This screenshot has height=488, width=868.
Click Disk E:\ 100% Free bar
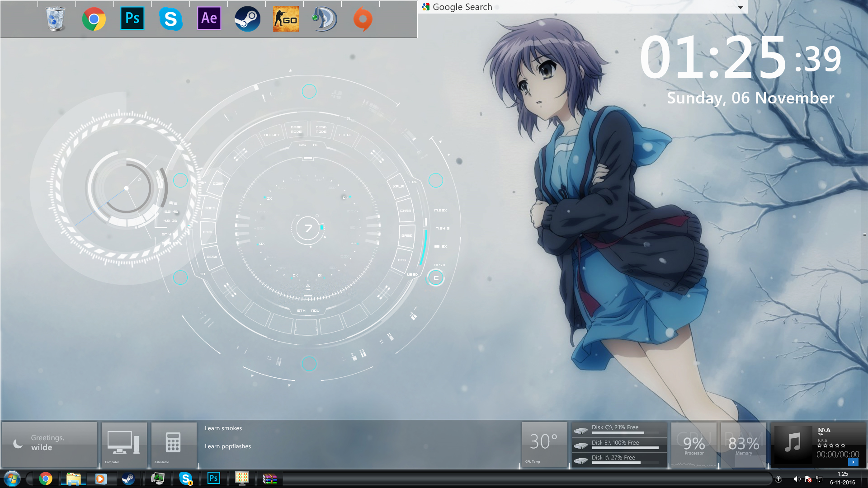(619, 445)
